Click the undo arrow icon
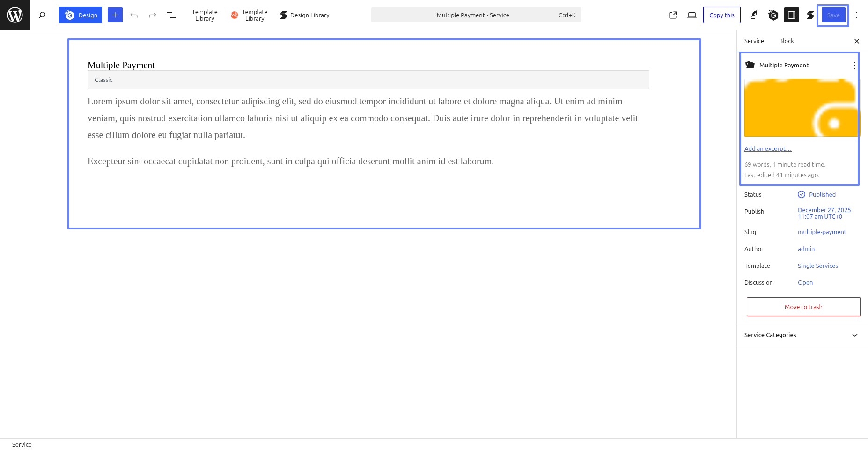Viewport: 868px width, 450px height. pos(134,15)
